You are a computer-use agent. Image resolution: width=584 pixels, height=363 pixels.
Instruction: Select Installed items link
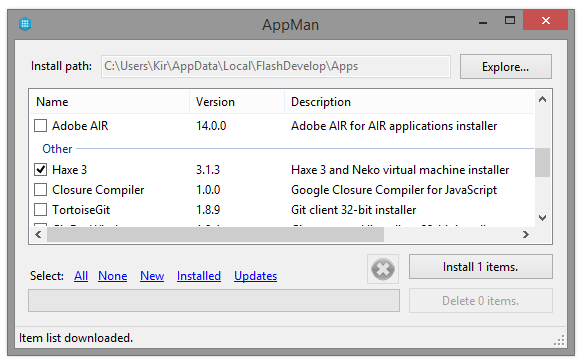[x=199, y=276]
